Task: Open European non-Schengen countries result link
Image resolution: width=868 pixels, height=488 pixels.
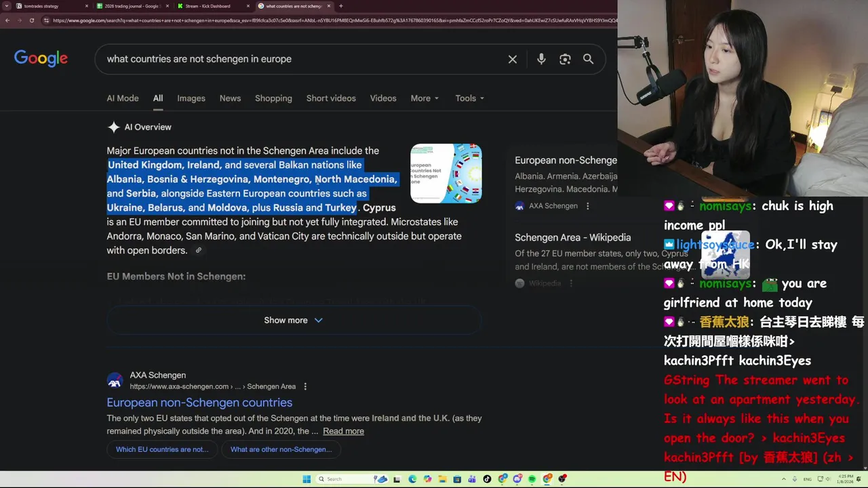Action: point(199,403)
